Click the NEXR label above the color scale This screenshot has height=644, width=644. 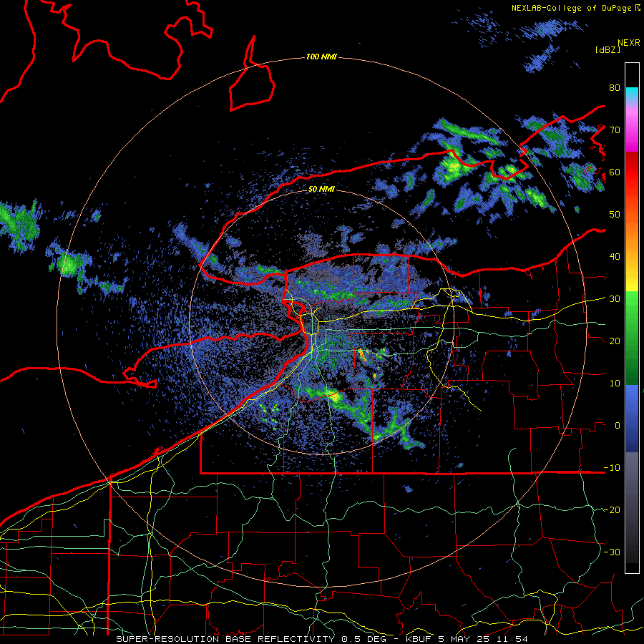tap(629, 43)
